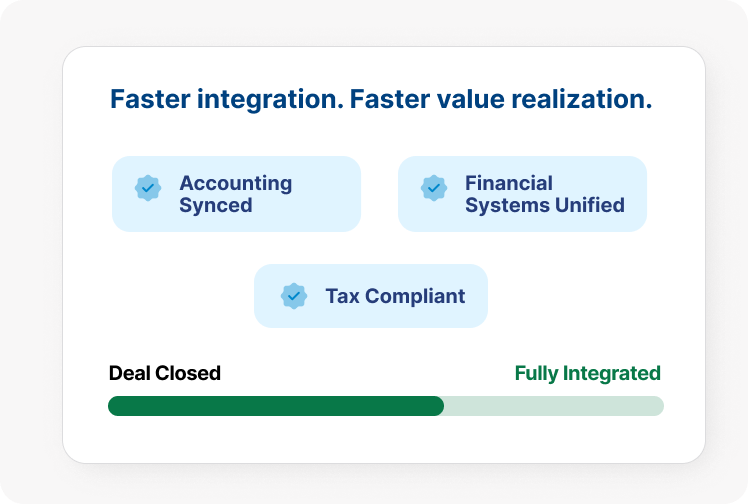Click the checkmark badge next to Tax Compliant
Viewport: 748px width, 504px height.
click(x=293, y=296)
